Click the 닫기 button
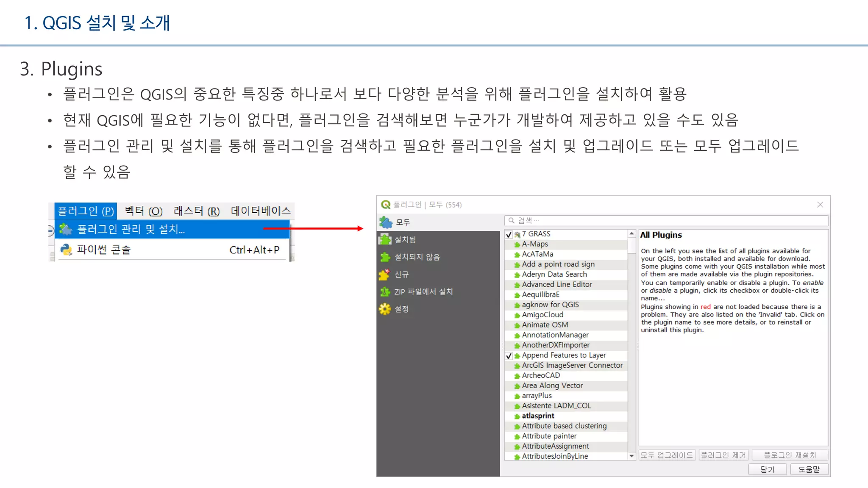The image size is (868, 488). pyautogui.click(x=768, y=469)
